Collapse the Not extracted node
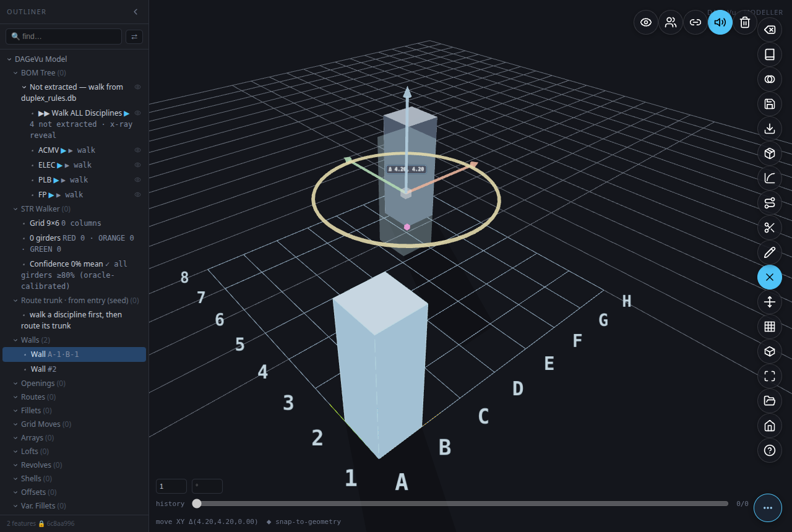 pos(24,87)
